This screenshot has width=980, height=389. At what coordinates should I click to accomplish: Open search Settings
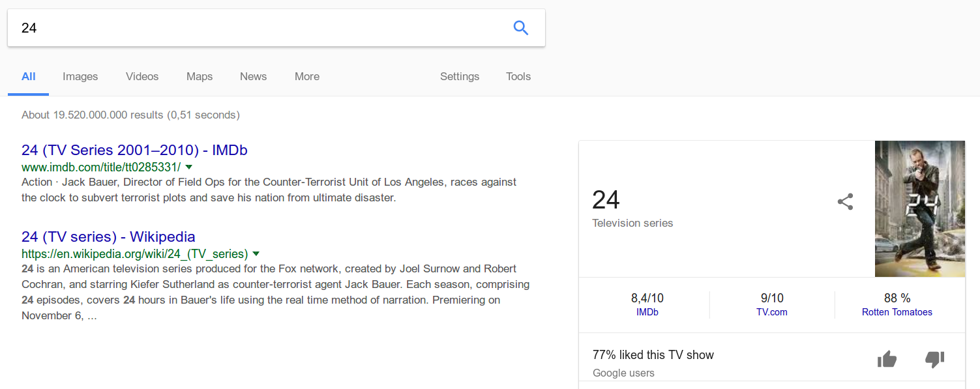tap(460, 76)
